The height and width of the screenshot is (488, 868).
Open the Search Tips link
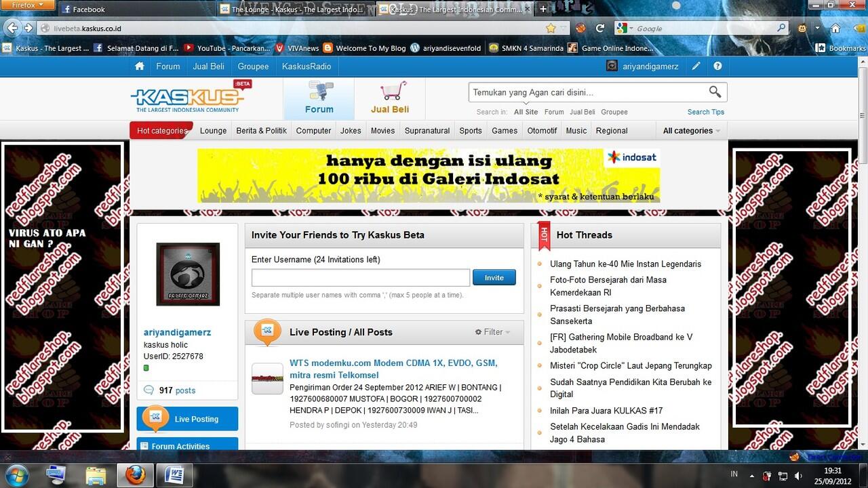click(x=706, y=112)
